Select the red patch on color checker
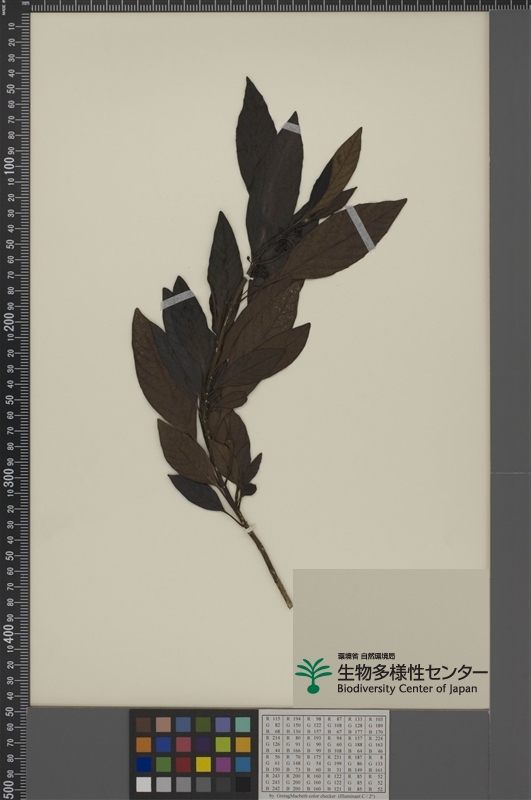 coord(183,764)
